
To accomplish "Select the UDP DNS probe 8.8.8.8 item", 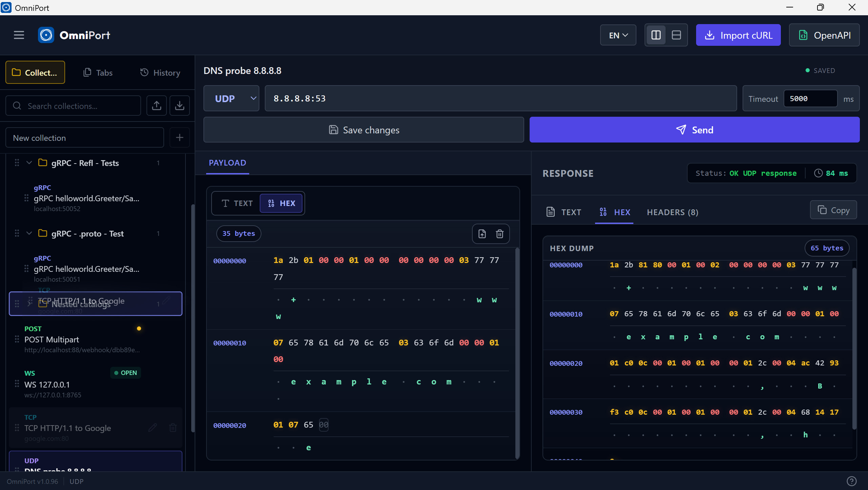I will [x=96, y=461].
